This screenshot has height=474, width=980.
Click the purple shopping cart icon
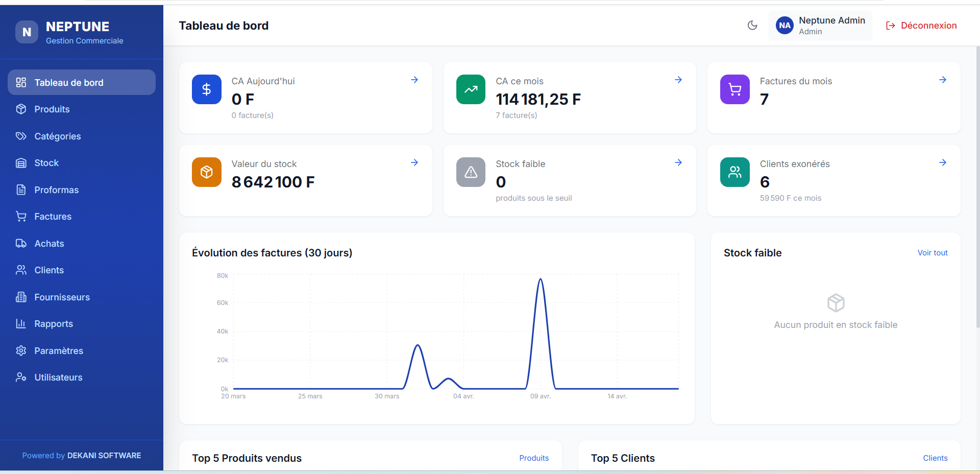734,89
